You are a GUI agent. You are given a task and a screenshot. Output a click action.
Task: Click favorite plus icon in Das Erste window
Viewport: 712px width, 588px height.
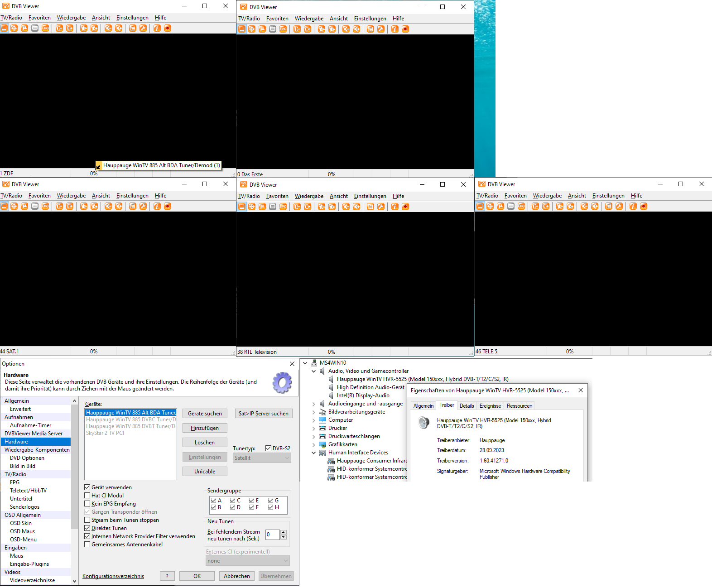pos(332,29)
